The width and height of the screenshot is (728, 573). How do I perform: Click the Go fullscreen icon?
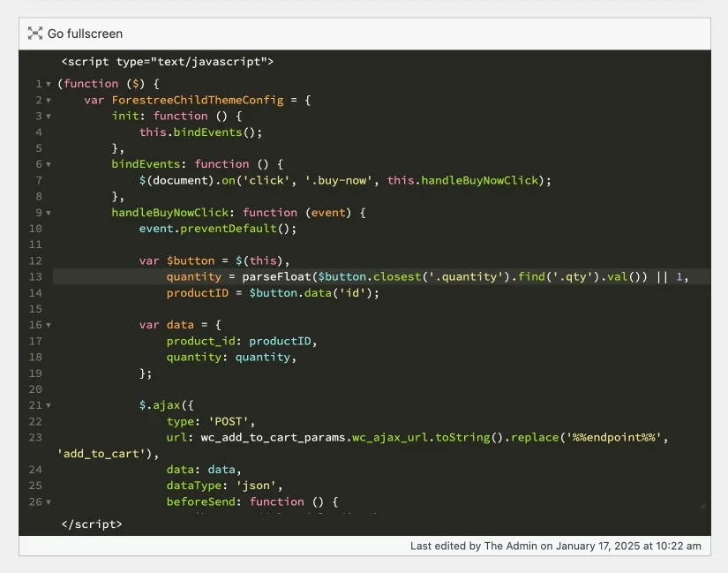click(34, 34)
